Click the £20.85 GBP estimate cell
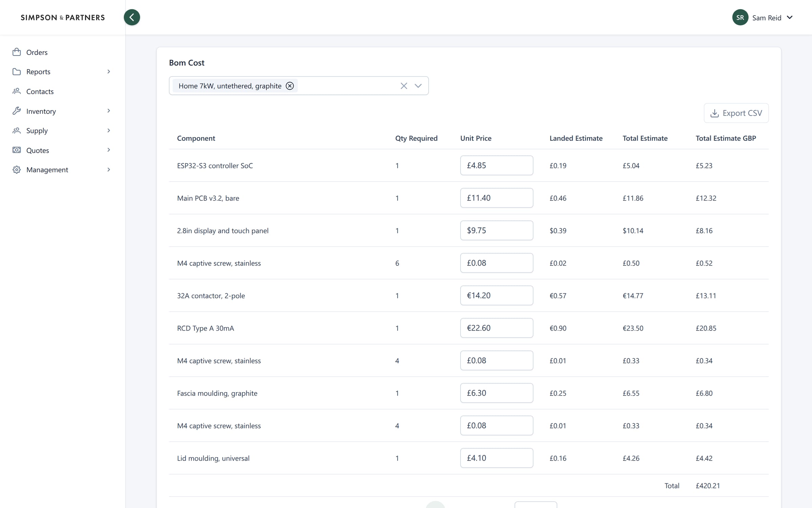 click(x=706, y=328)
